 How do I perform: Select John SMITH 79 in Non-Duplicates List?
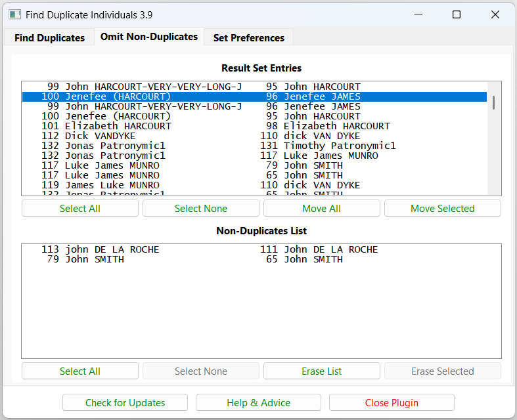pos(94,259)
